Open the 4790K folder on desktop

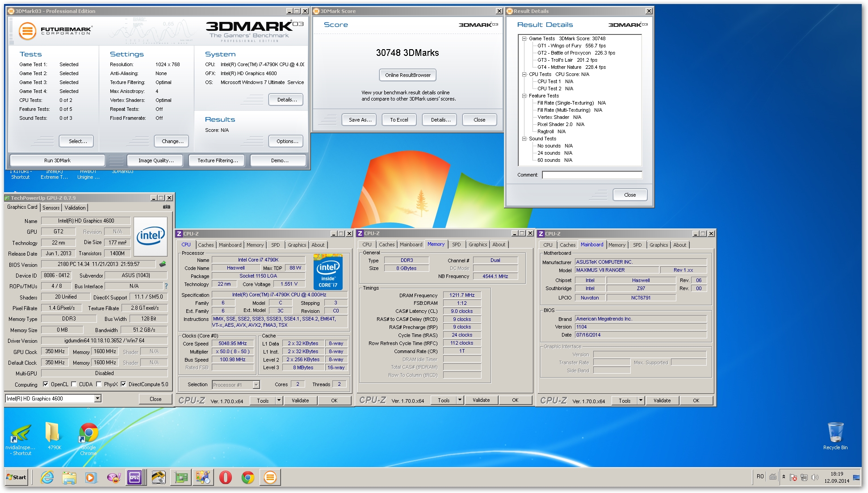pos(54,436)
